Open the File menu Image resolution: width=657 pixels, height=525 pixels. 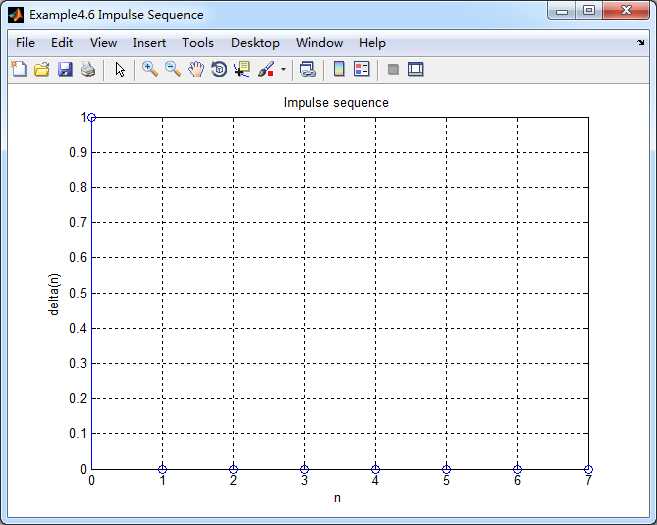[25, 43]
